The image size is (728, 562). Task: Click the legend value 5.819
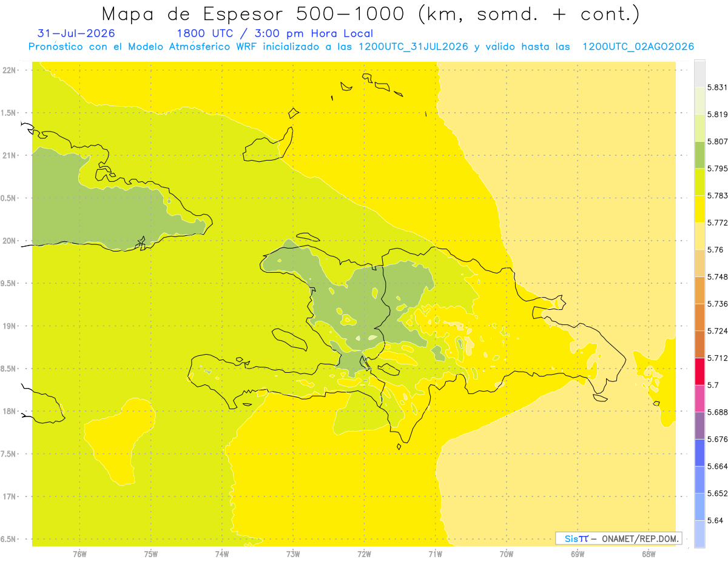717,115
